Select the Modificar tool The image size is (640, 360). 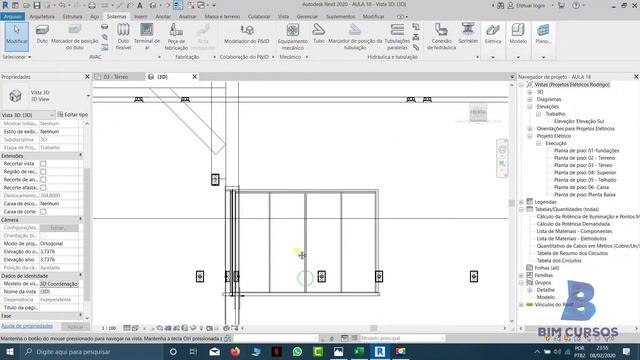pos(16,36)
